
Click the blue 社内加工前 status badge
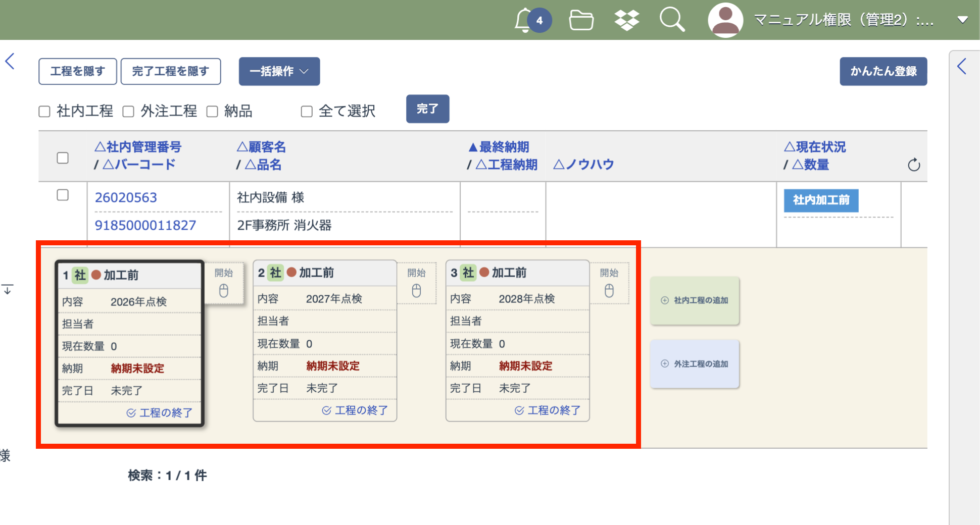pyautogui.click(x=821, y=200)
